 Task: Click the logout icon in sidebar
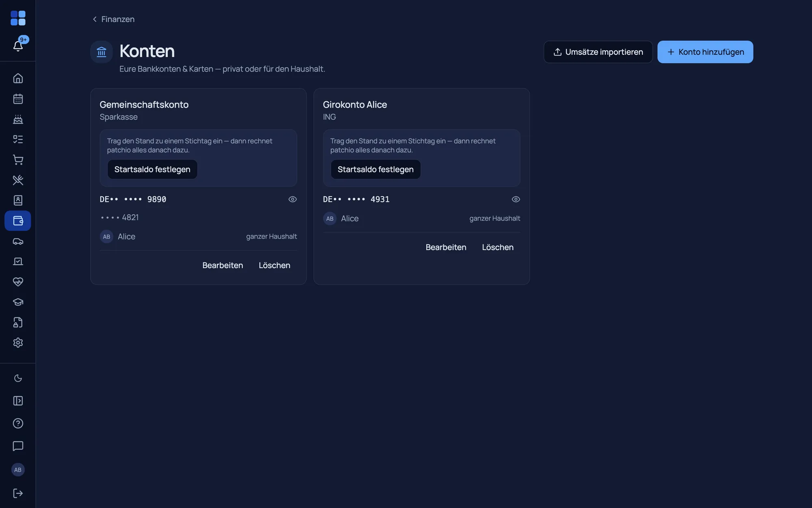coord(18,493)
